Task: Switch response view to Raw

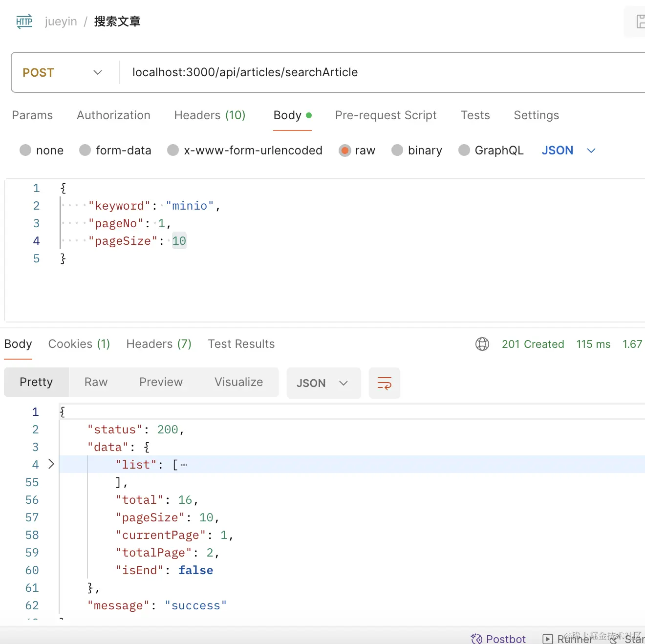Action: pyautogui.click(x=96, y=382)
